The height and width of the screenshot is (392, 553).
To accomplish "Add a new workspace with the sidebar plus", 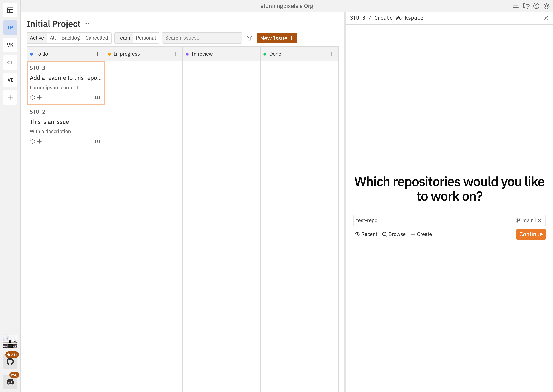I will pyautogui.click(x=10, y=97).
